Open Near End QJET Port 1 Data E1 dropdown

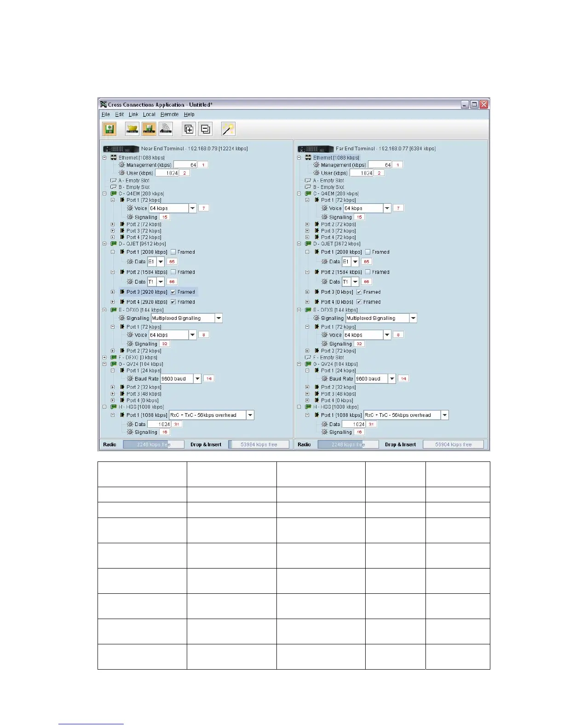click(x=161, y=262)
